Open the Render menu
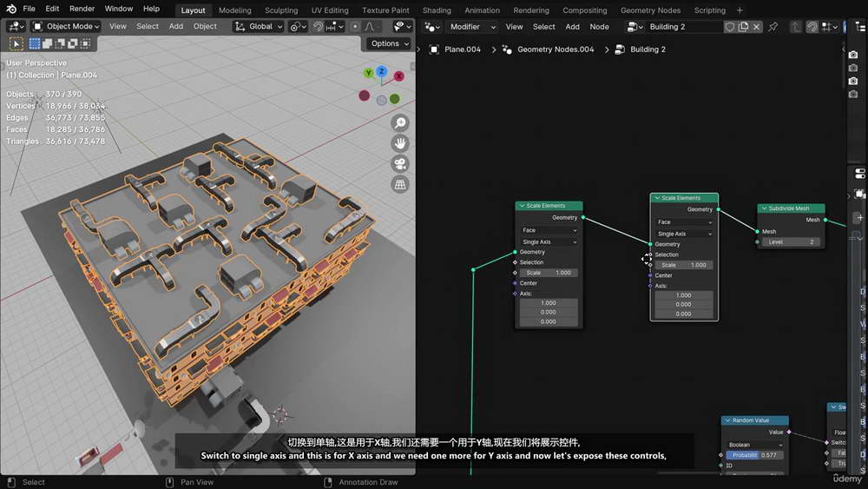Viewport: 868px width, 489px height. [x=82, y=9]
